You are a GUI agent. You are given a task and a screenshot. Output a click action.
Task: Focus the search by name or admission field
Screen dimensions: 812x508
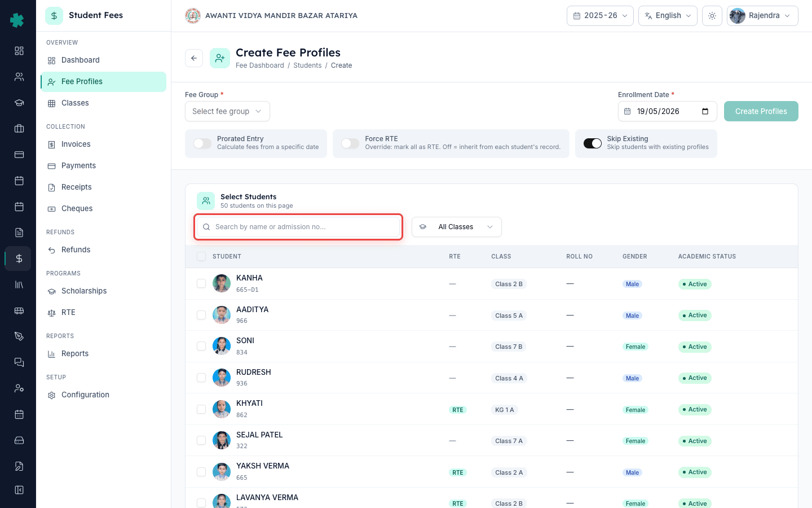(x=298, y=227)
